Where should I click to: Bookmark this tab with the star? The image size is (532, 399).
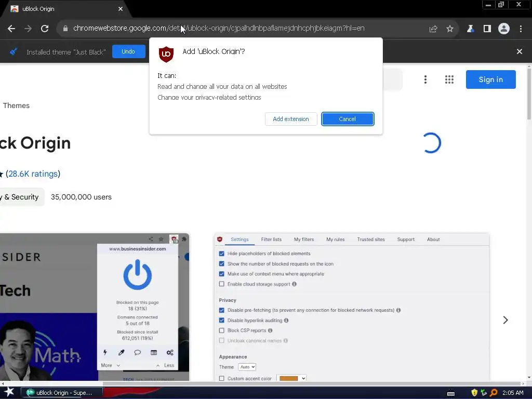coord(450,29)
